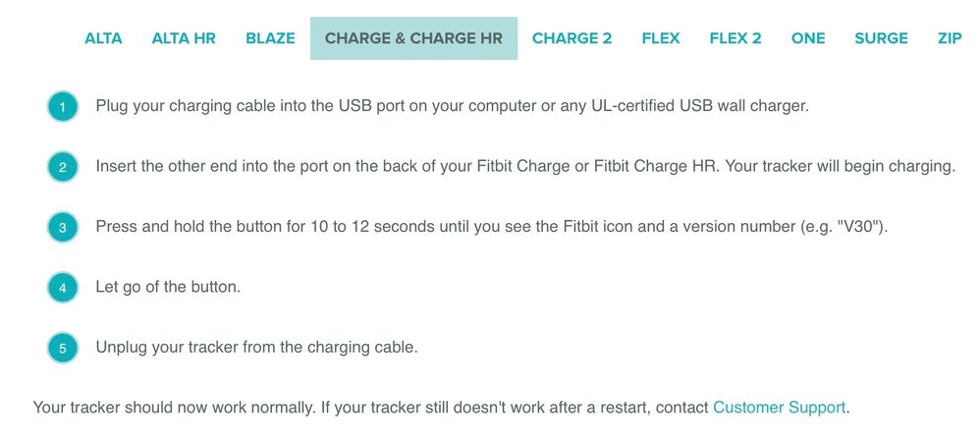This screenshot has height=443, width=980.
Task: Open the Customer Support link
Action: coord(779,408)
